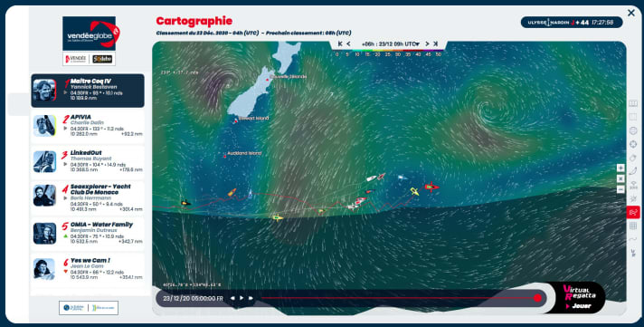Toggle the highlighted red wind layer icon
Viewport: 644px width, 327px height.
tap(633, 212)
